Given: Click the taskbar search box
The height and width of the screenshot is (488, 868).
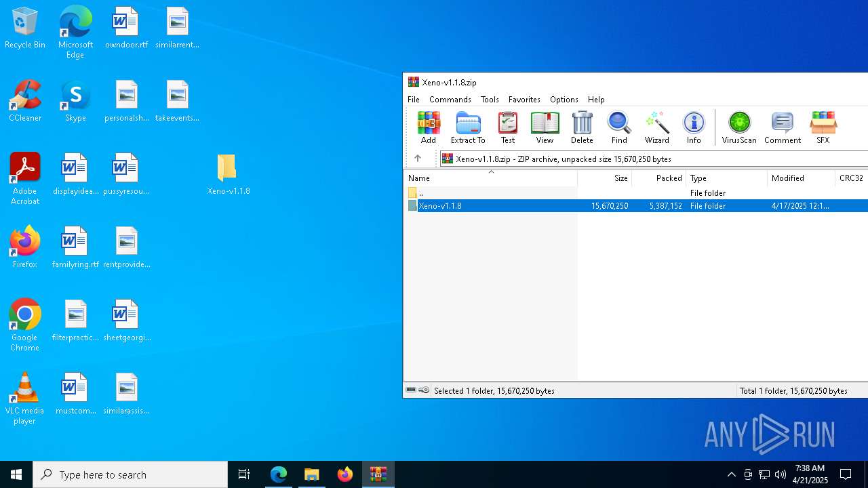Looking at the screenshot, I should [x=130, y=474].
